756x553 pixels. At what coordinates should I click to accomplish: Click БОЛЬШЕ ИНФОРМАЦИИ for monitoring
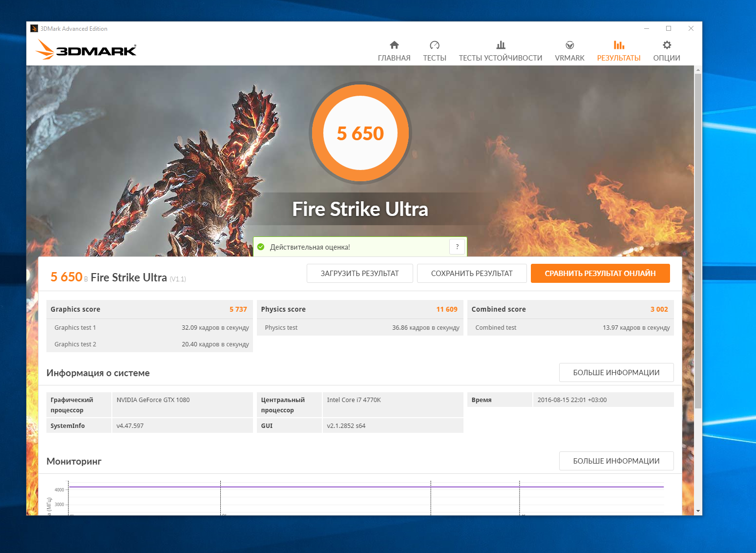(x=616, y=461)
